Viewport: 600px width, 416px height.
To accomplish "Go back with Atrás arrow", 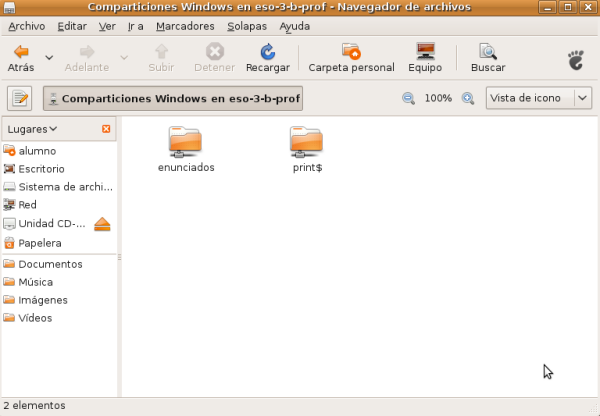I will [x=20, y=52].
